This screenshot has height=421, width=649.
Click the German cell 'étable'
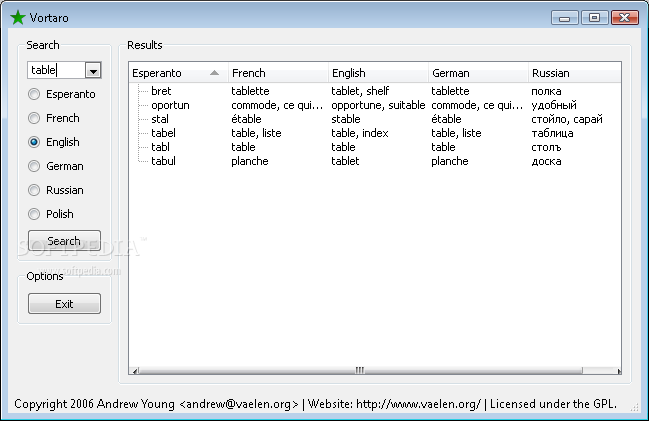(446, 119)
